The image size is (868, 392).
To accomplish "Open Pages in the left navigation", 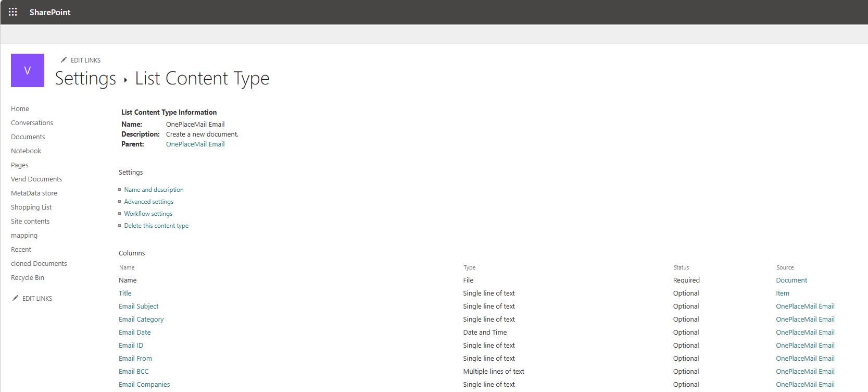I will (x=20, y=165).
